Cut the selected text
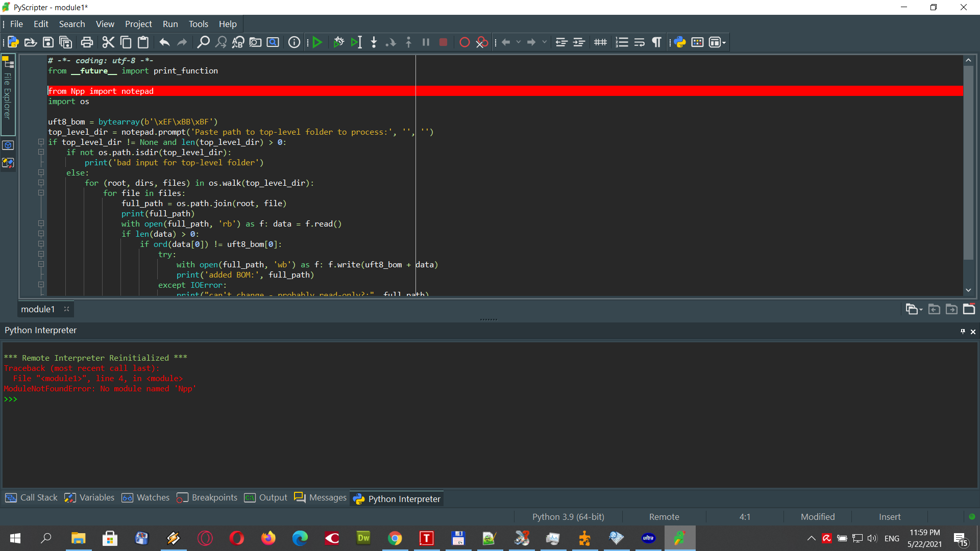The height and width of the screenshot is (551, 980). coord(108,42)
